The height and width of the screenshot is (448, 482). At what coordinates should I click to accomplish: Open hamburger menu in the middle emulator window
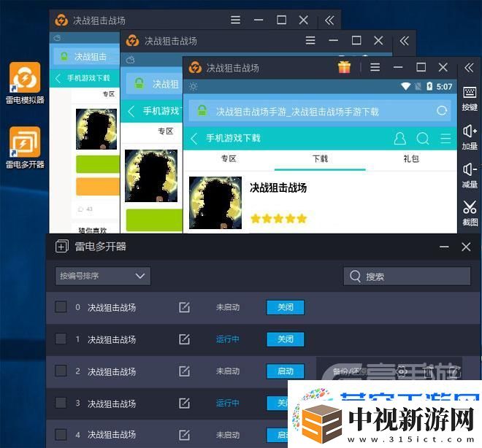click(310, 41)
